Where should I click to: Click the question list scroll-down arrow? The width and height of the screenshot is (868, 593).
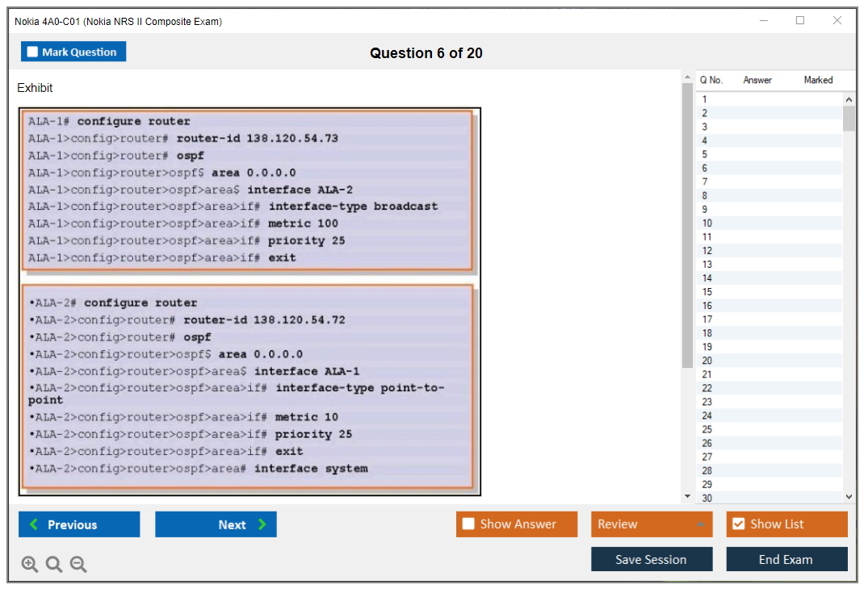tap(849, 497)
